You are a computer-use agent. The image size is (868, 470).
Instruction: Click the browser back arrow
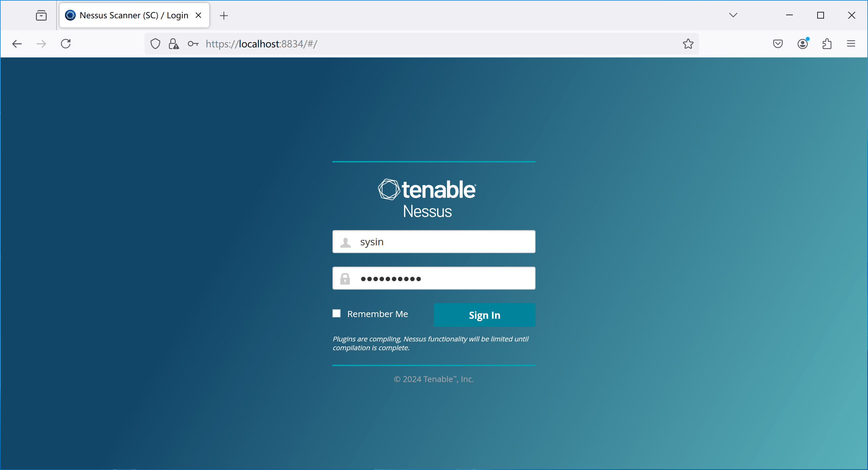[17, 44]
